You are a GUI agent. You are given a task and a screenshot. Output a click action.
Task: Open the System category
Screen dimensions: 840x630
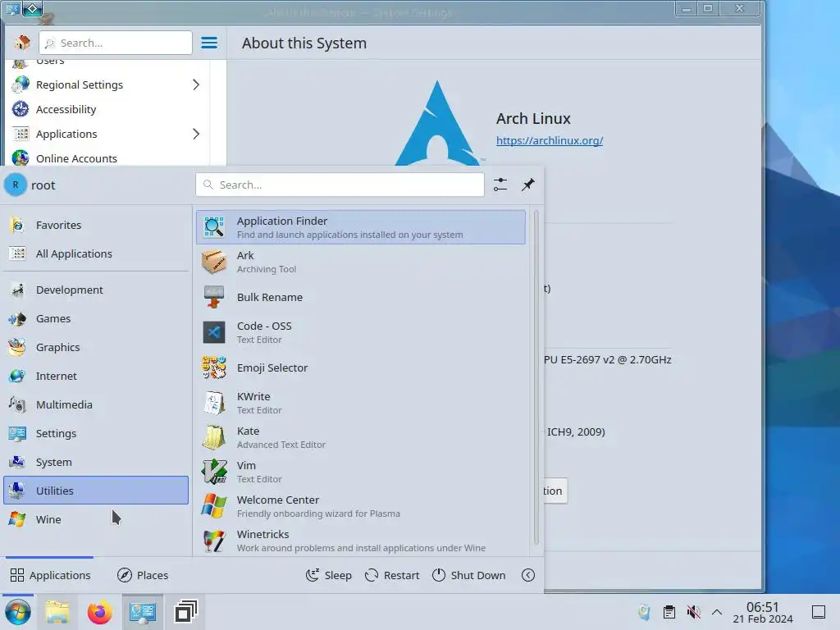(96, 462)
